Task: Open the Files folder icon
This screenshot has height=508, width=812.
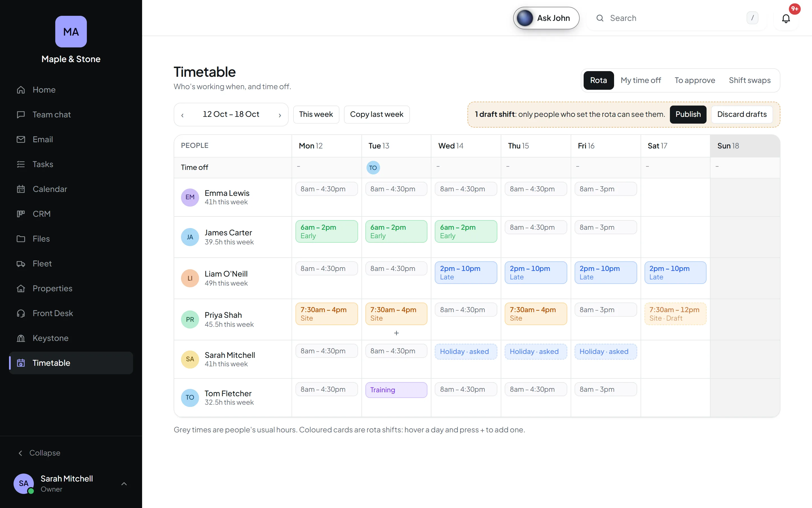Action: (x=21, y=239)
